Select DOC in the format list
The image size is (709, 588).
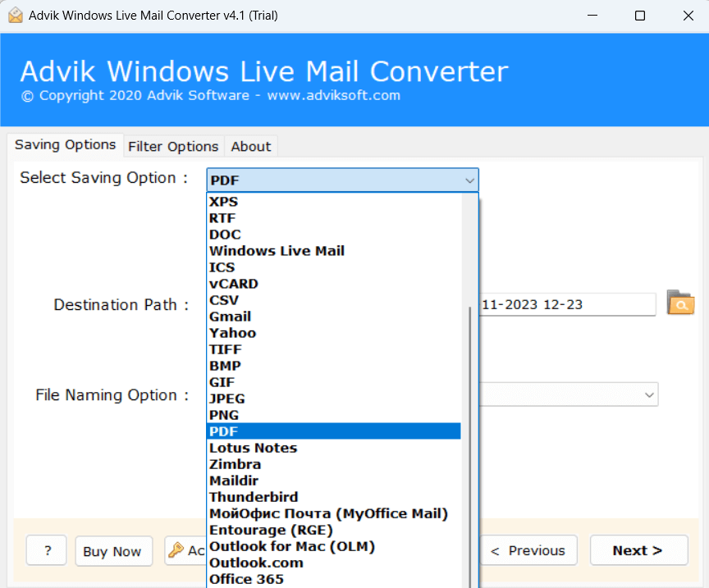coord(334,235)
